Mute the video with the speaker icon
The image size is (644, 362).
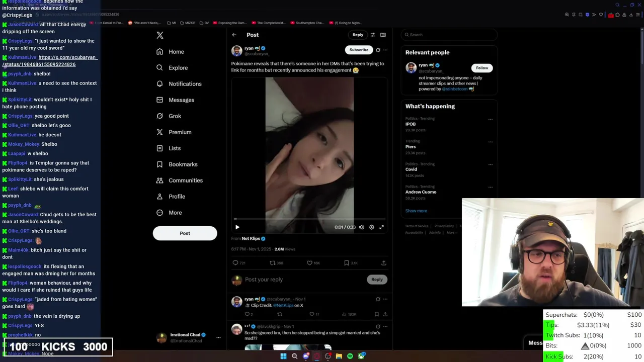point(361,227)
